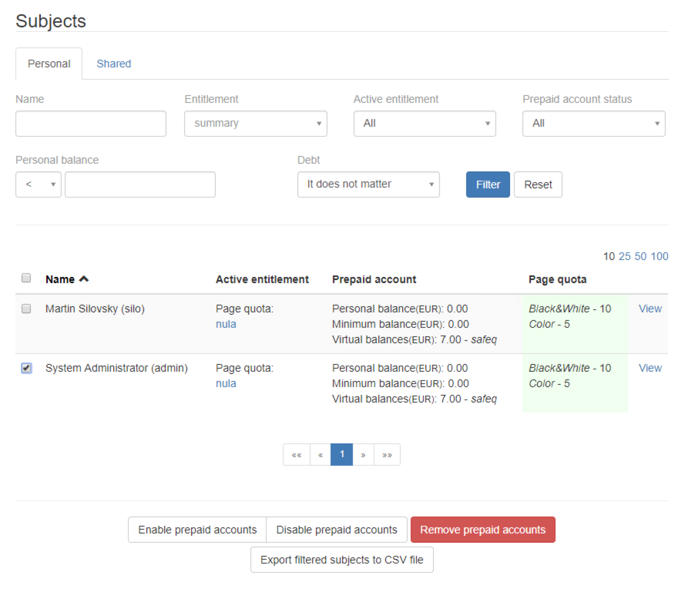
Task: Go to previous page arrow
Action: [x=320, y=455]
